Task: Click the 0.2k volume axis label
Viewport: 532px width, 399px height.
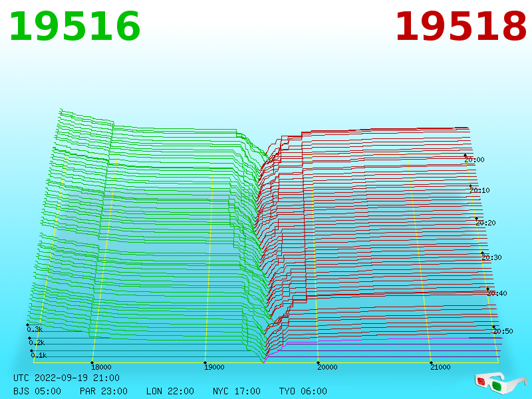Action: [37, 342]
